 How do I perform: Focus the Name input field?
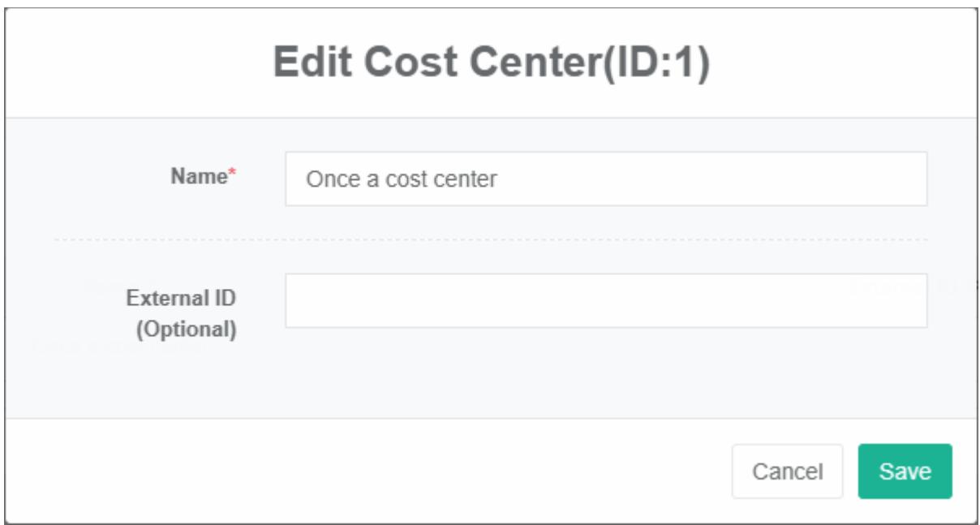pos(605,179)
